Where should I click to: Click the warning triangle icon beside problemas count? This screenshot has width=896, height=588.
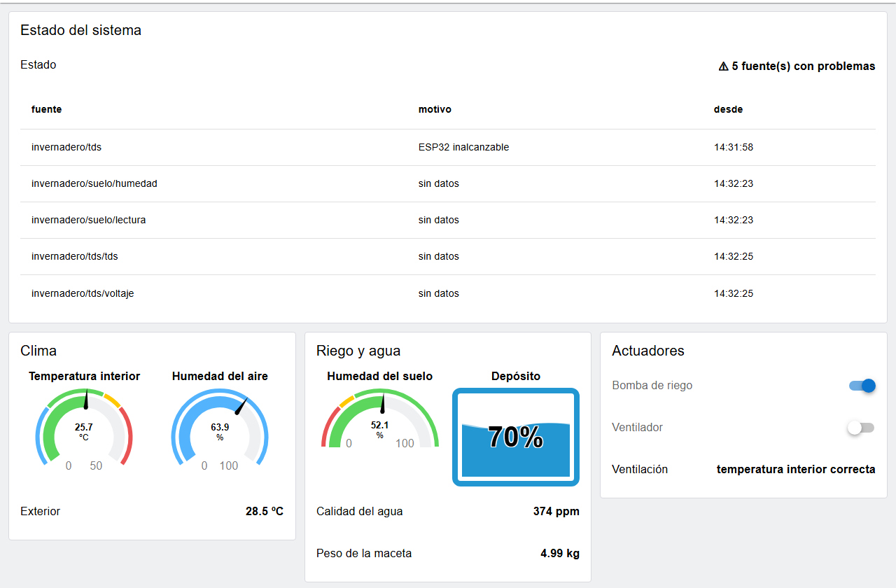coord(723,66)
